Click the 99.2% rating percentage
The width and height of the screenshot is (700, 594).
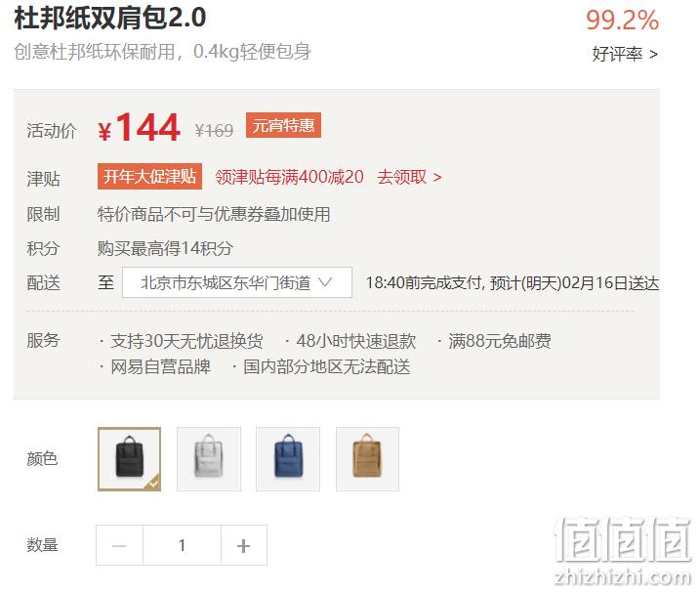tap(622, 21)
